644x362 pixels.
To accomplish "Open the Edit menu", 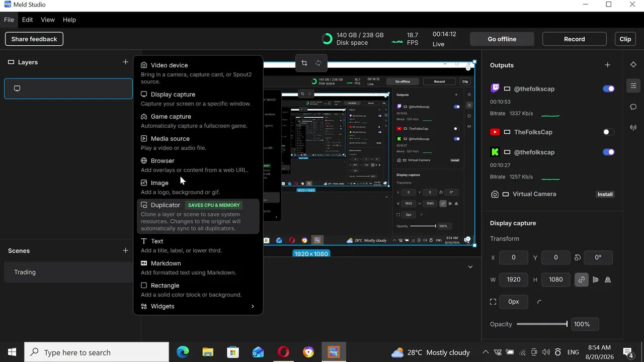I will (27, 20).
